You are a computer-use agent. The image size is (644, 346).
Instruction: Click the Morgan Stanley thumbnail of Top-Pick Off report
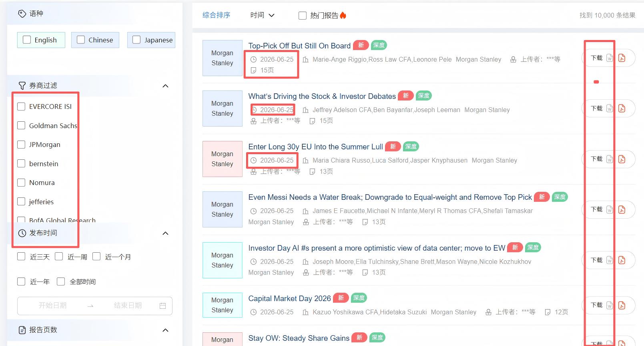pyautogui.click(x=222, y=58)
